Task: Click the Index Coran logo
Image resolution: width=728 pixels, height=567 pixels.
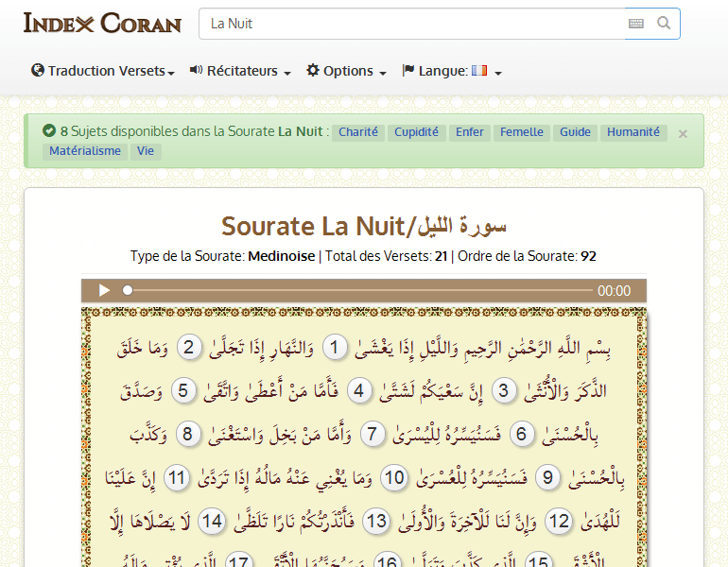Action: [102, 23]
